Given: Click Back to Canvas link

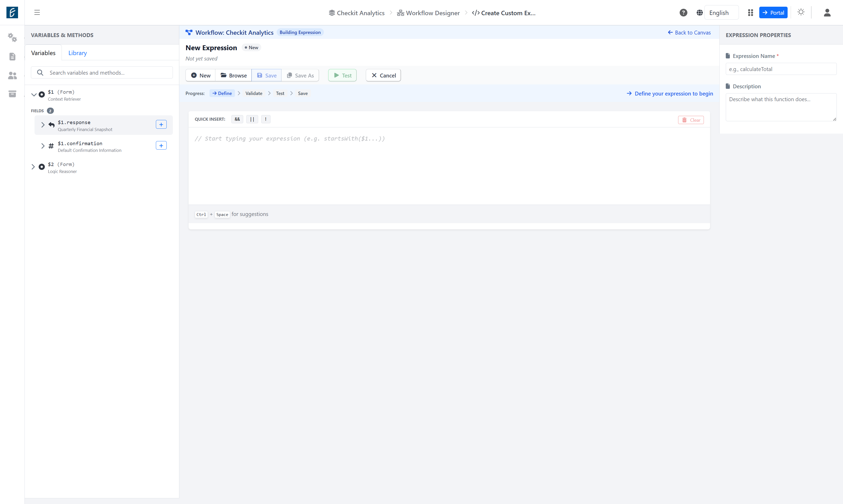Looking at the screenshot, I should coord(689,33).
